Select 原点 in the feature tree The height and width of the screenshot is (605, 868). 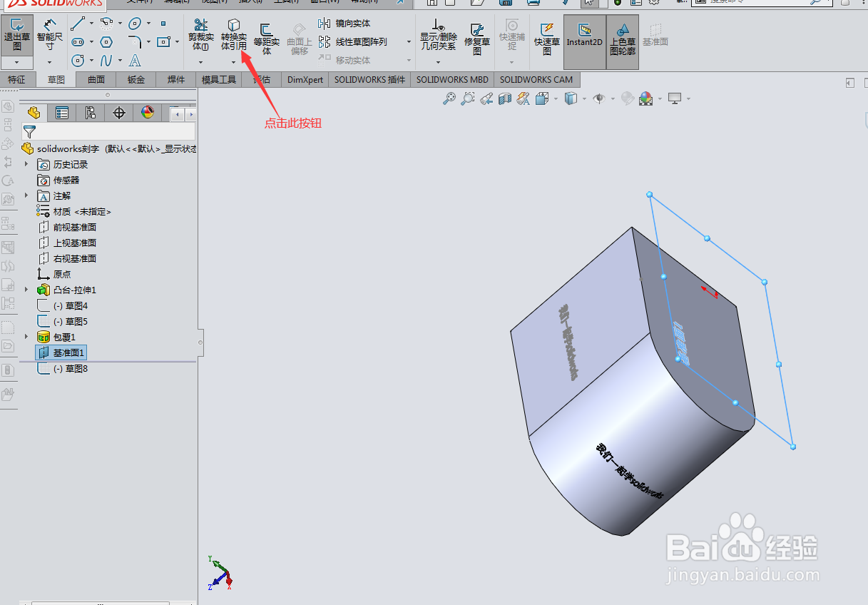click(54, 274)
